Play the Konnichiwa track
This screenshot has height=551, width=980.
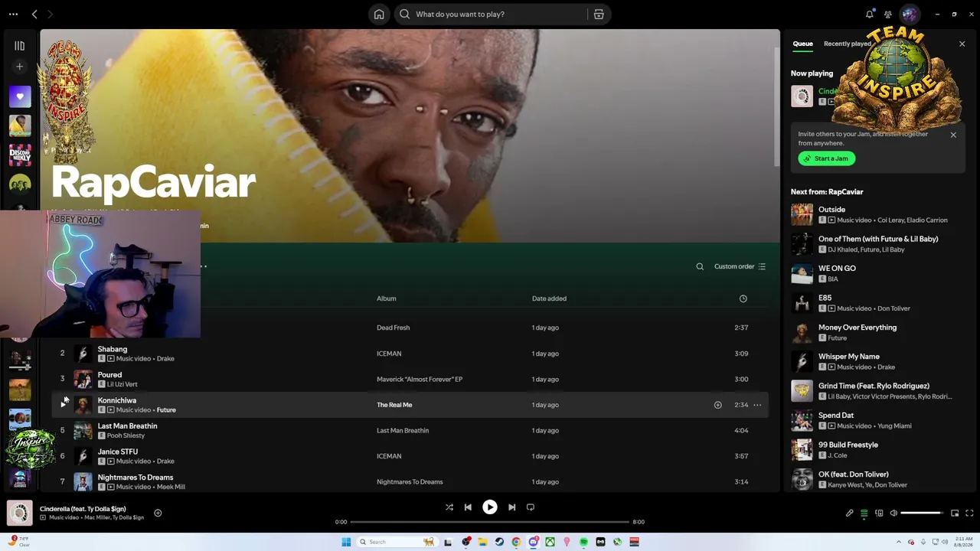pos(64,405)
